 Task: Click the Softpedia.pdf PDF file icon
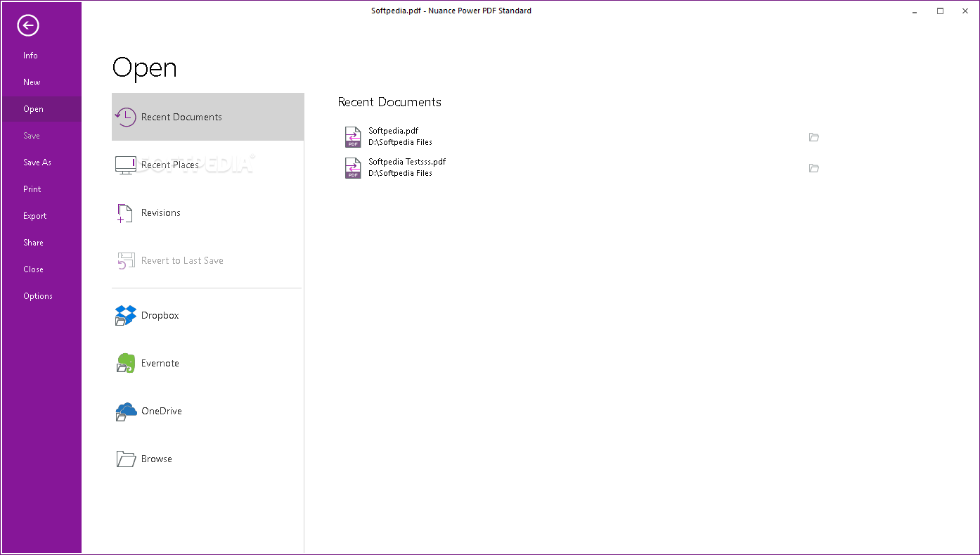point(353,136)
